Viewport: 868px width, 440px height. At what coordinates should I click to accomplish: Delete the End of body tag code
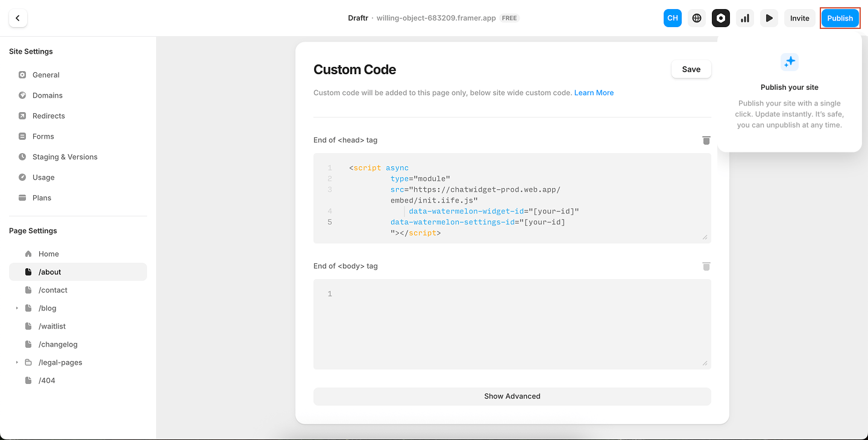(706, 266)
